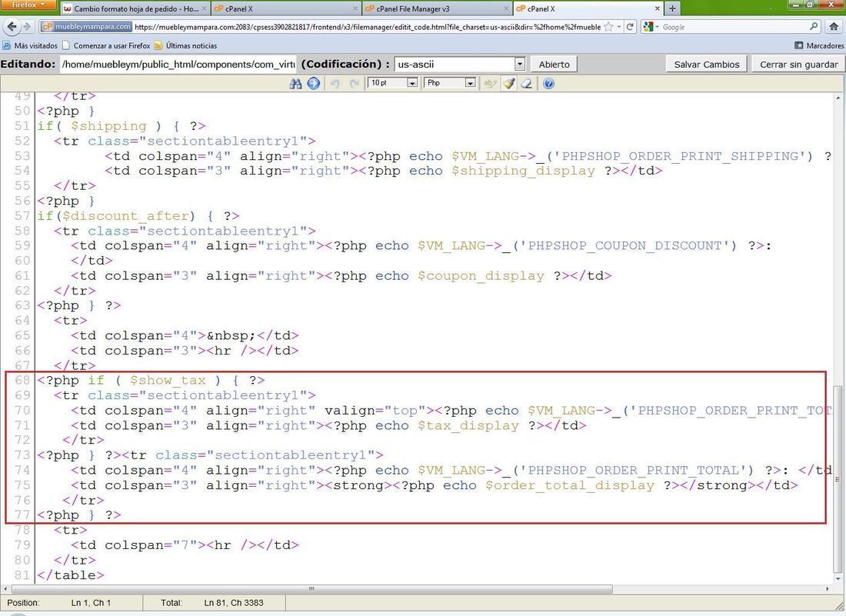Click $show_tax in the line 68 condition
This screenshot has width=846, height=616.
point(168,380)
